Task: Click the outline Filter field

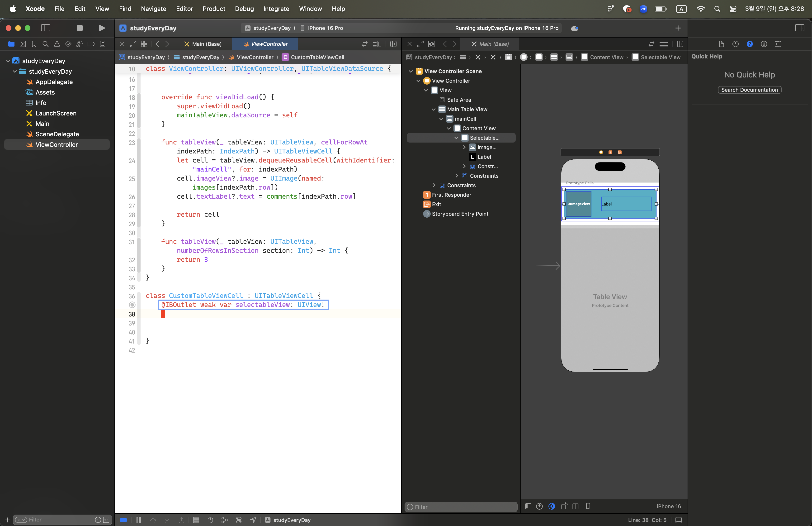Action: (461, 507)
